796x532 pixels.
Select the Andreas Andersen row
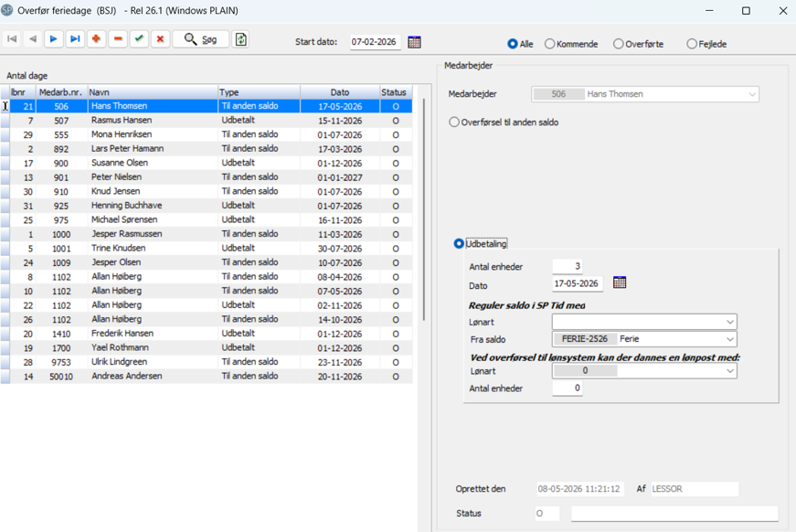coord(207,377)
